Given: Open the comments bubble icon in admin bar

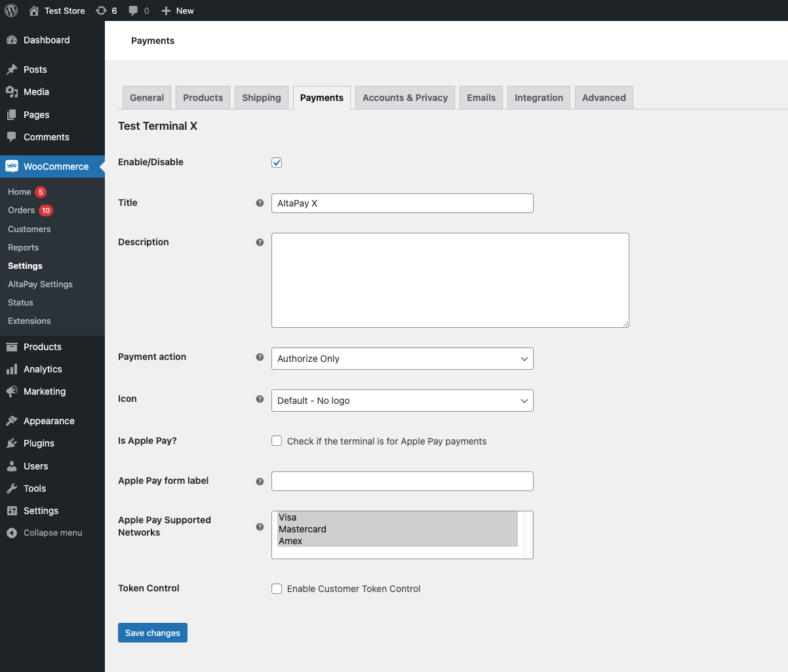Looking at the screenshot, I should [x=133, y=10].
